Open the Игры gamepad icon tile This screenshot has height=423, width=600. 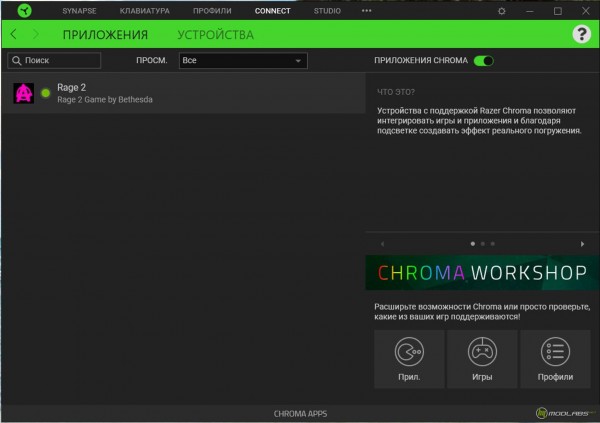[482, 359]
